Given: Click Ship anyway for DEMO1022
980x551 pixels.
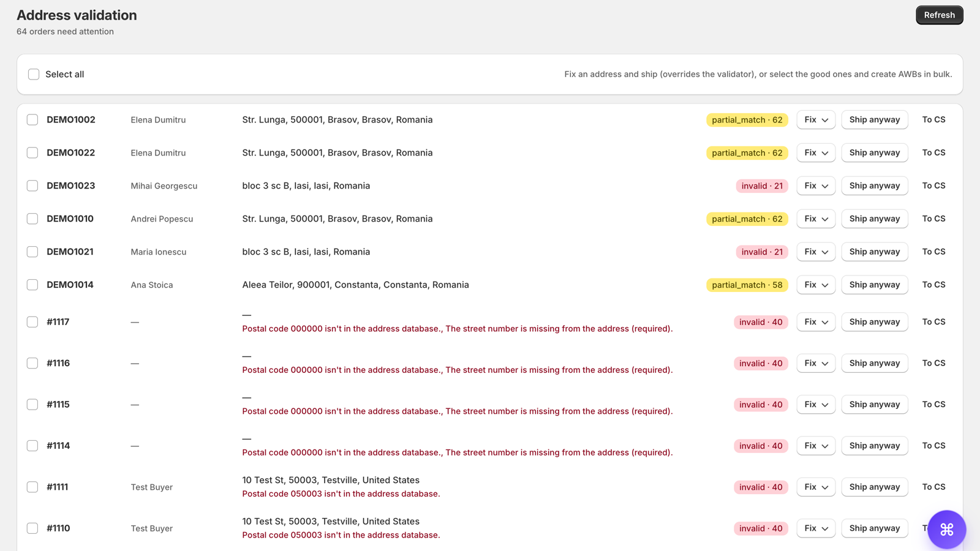Looking at the screenshot, I should coord(875,153).
